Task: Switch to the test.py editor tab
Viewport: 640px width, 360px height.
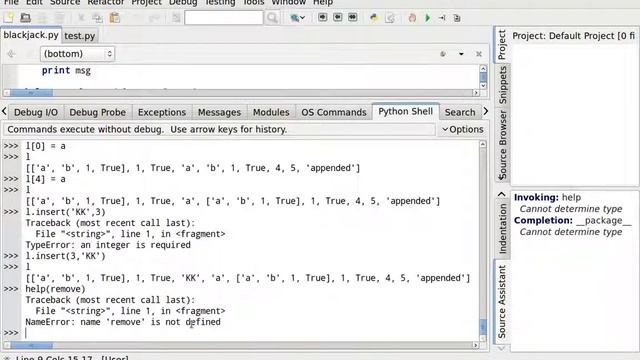Action: 80,36
